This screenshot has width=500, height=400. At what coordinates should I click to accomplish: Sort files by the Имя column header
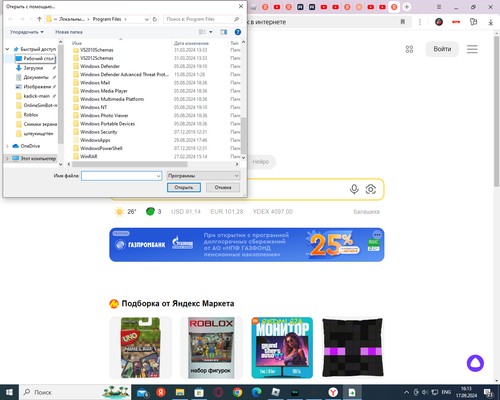[77, 43]
